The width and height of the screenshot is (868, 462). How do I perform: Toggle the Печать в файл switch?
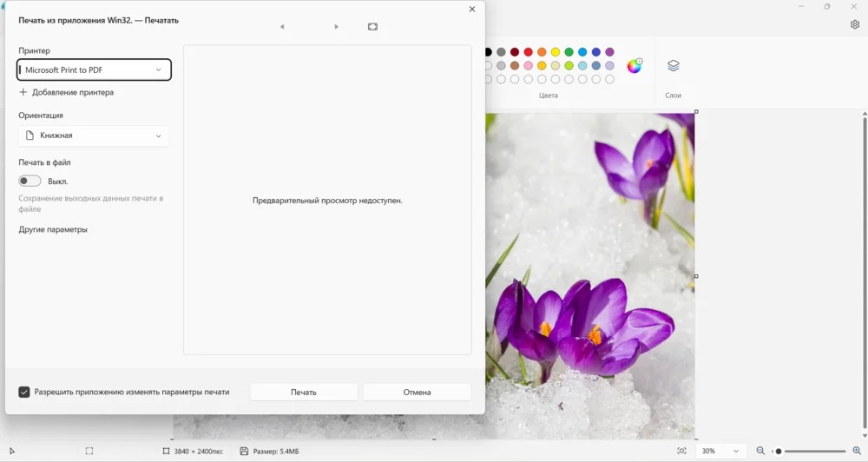point(30,181)
